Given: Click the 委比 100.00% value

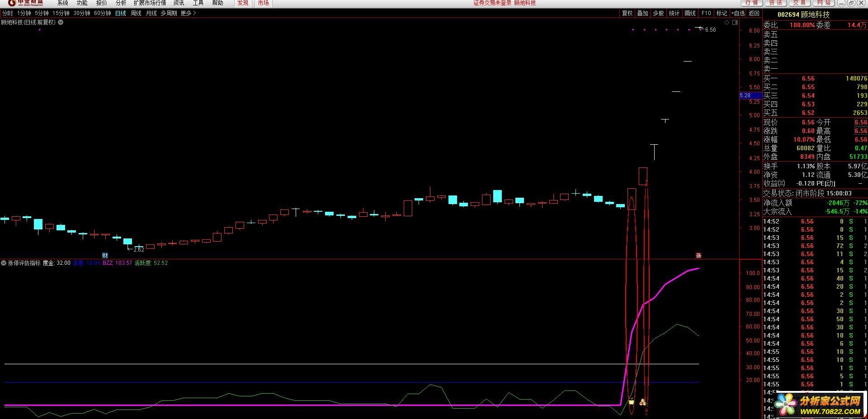Looking at the screenshot, I should coord(802,25).
